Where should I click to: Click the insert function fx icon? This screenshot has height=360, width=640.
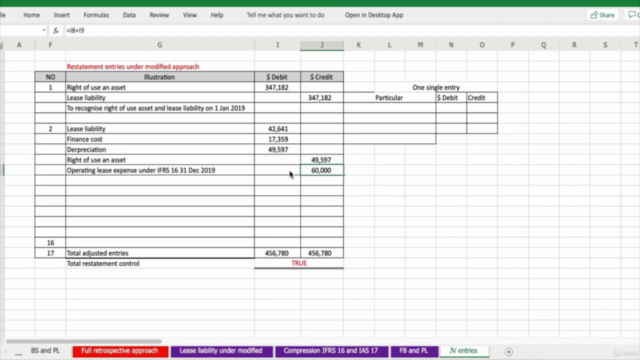tap(56, 31)
